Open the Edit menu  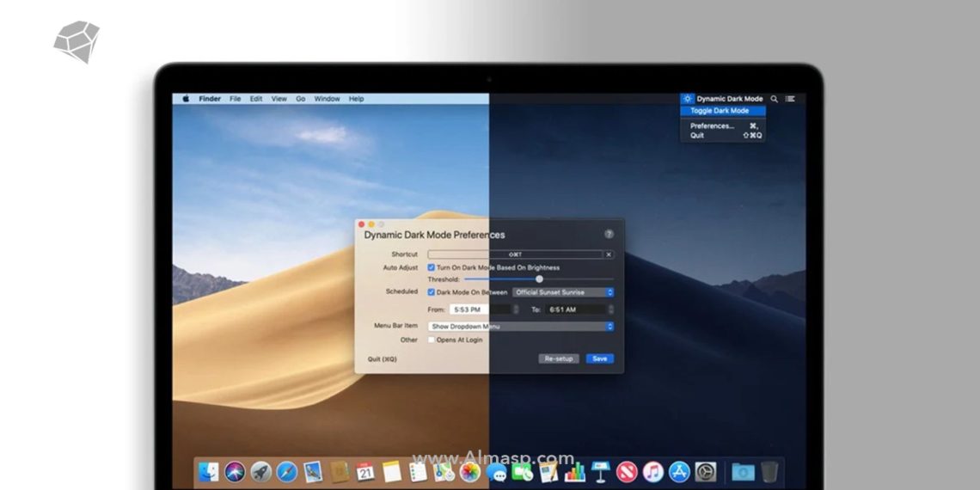[x=256, y=99]
